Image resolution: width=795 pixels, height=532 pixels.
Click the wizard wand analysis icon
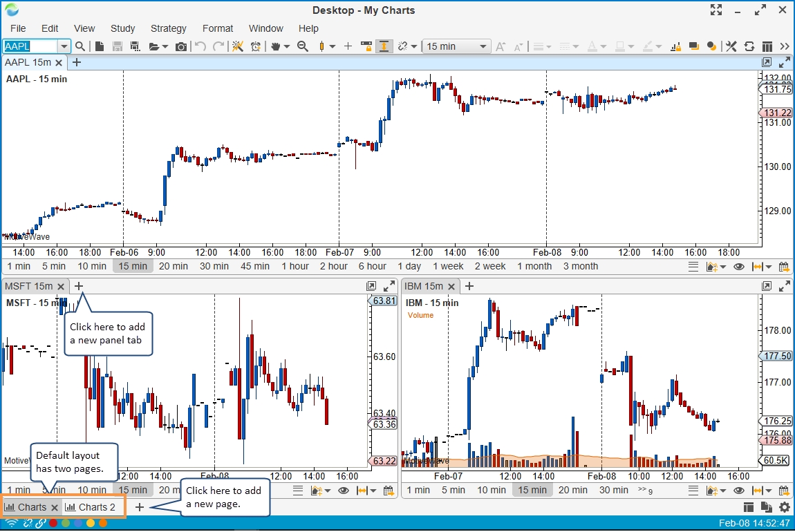[238, 46]
